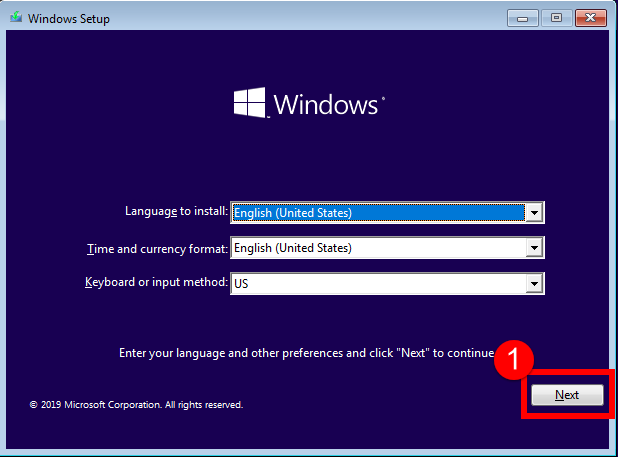Click the 2019 Microsoft Corporation copyright text

[x=136, y=405]
